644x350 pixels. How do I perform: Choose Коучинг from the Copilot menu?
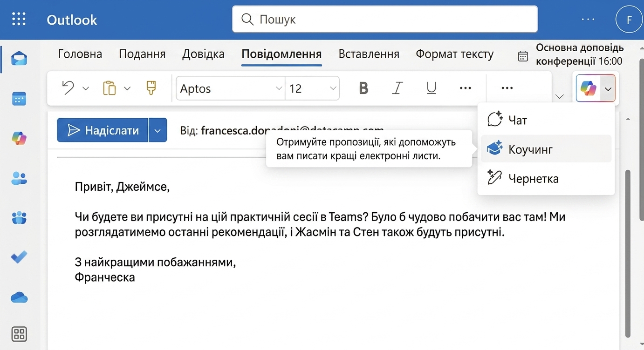point(546,149)
